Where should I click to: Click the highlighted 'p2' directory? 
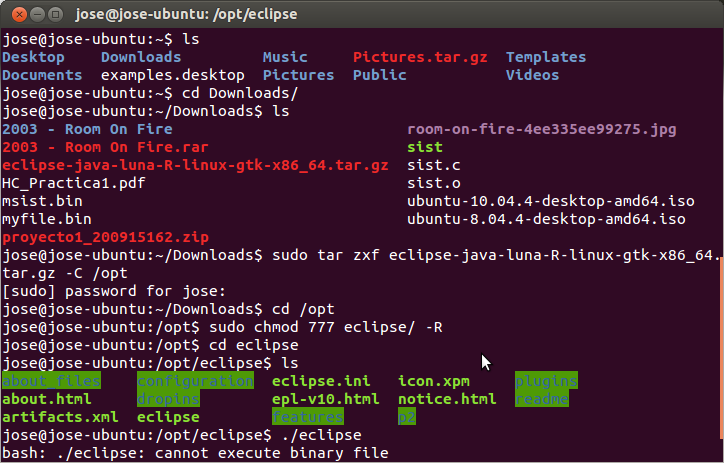(x=407, y=417)
